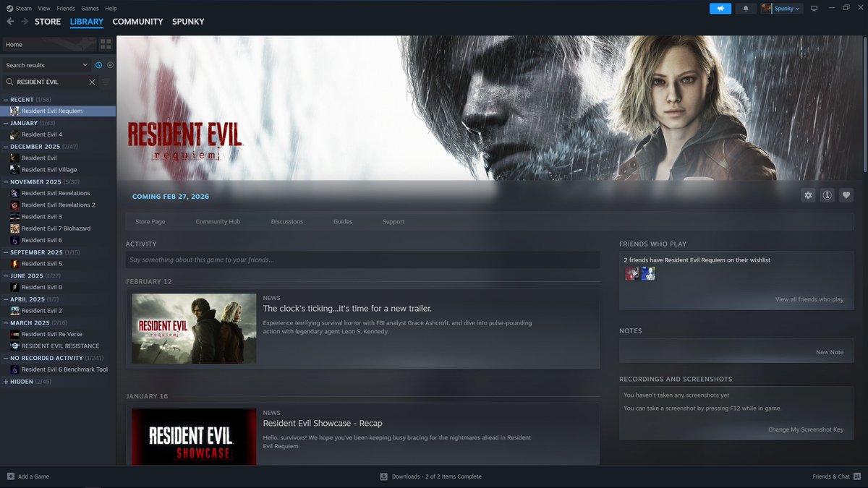Click Change My Screenshot Key

tap(806, 429)
